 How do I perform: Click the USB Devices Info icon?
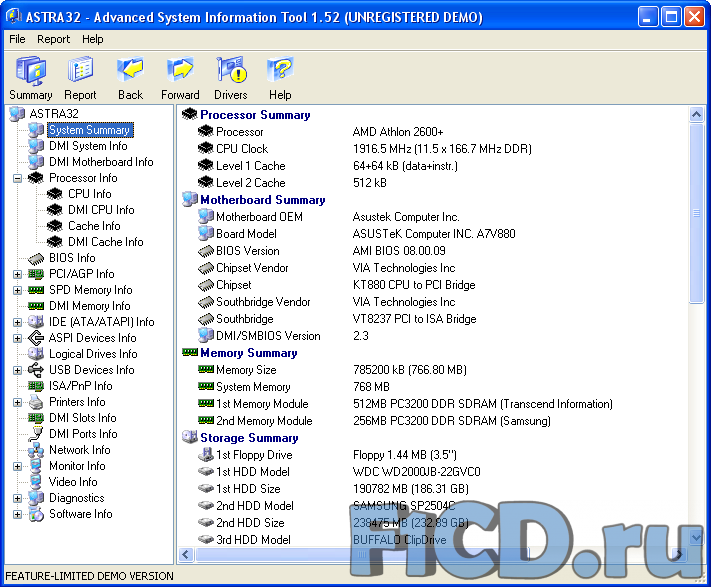coord(36,370)
